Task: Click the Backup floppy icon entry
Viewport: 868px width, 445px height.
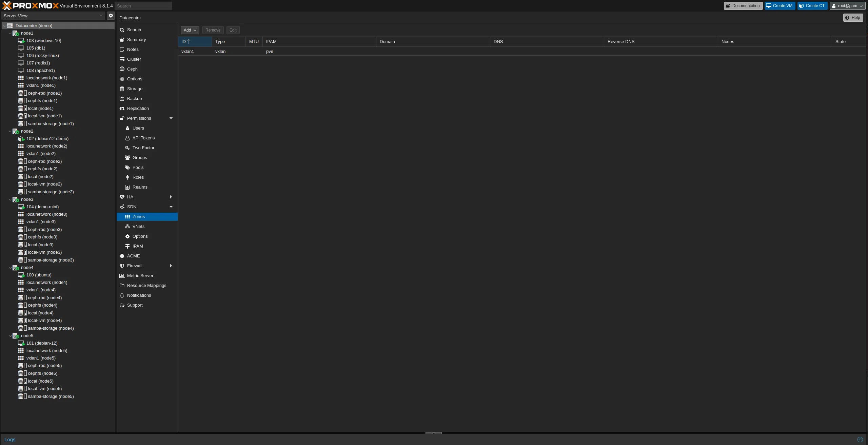Action: point(122,99)
